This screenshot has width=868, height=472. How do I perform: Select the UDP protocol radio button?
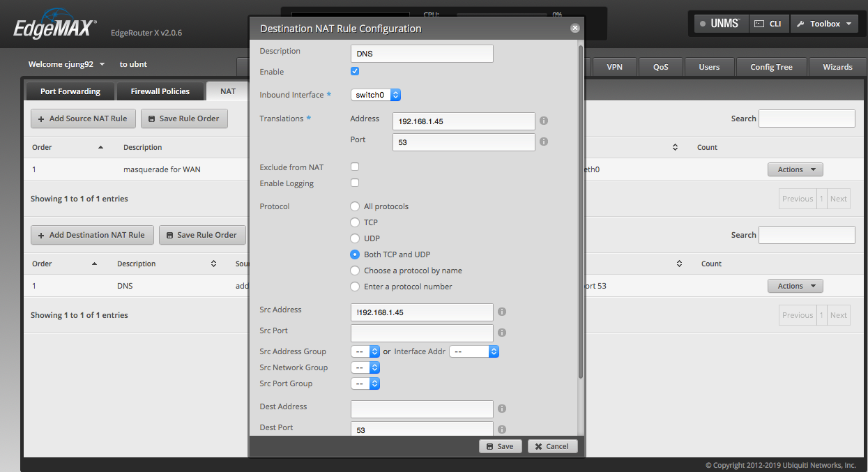tap(356, 238)
